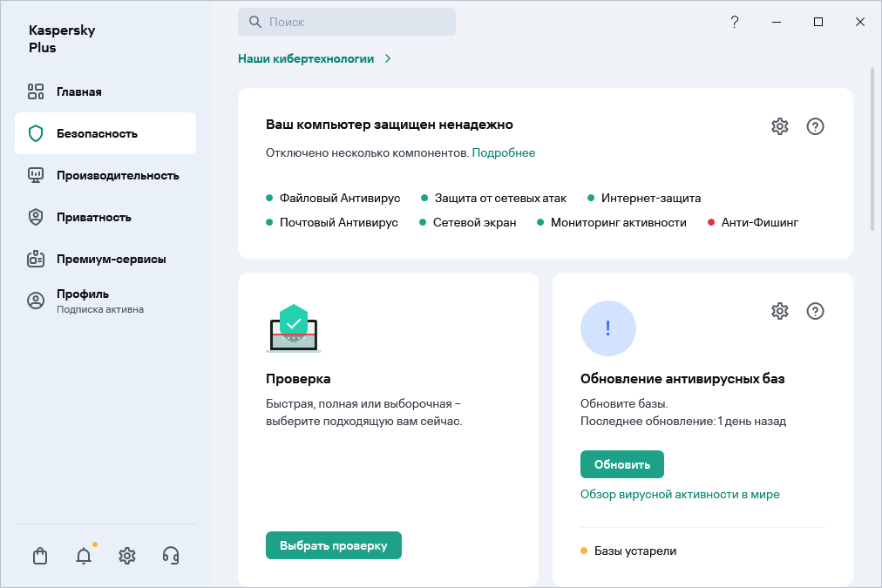Click the Обновить button
Image resolution: width=882 pixels, height=588 pixels.
(x=622, y=464)
